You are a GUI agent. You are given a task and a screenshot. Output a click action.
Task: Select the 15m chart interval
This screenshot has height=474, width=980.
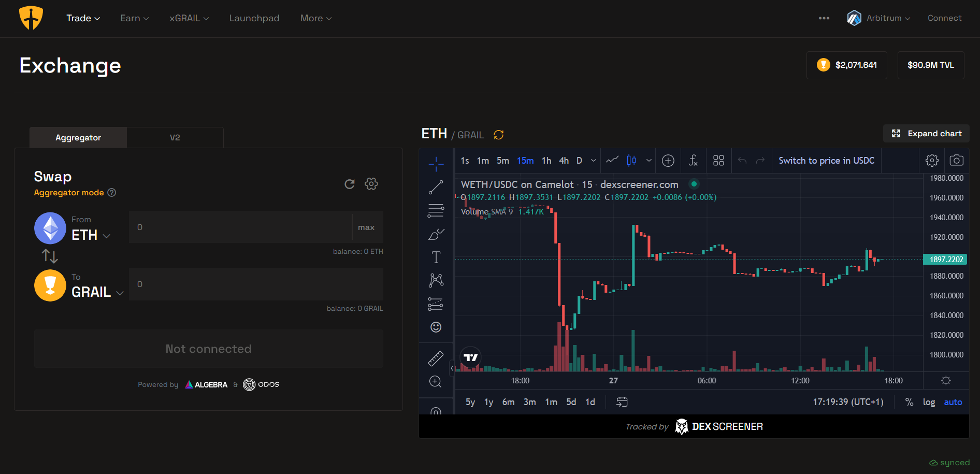click(525, 161)
